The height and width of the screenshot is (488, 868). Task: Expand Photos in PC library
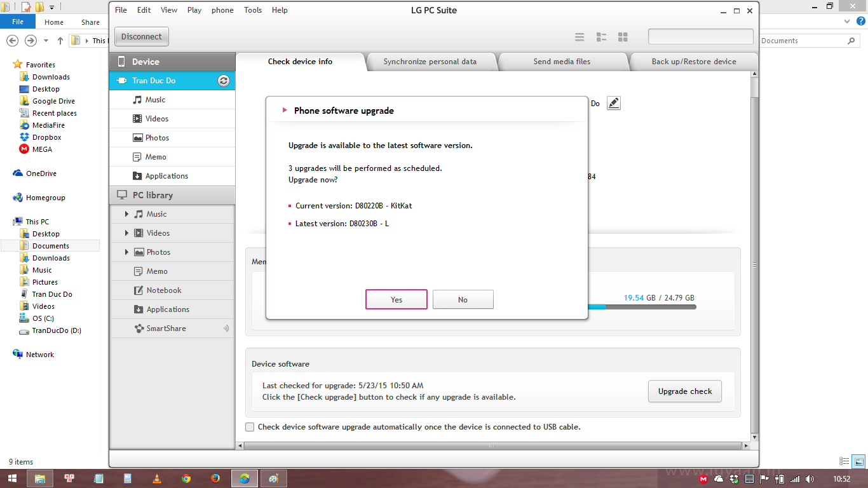point(127,252)
